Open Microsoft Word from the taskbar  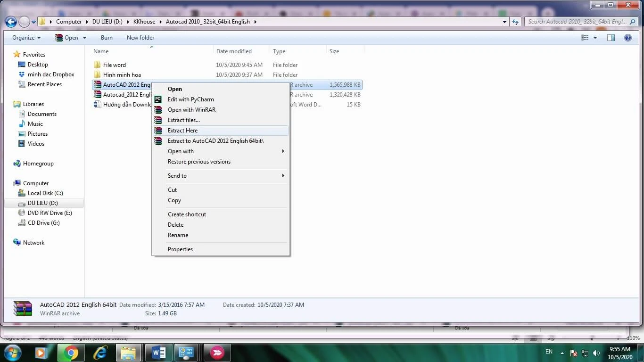click(x=158, y=353)
